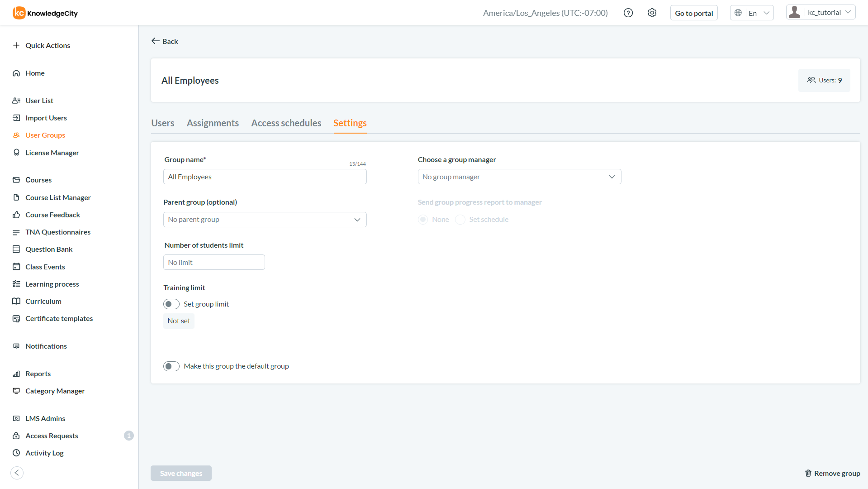The image size is (868, 489).
Task: Click the Remove group trash icon
Action: pyautogui.click(x=808, y=473)
